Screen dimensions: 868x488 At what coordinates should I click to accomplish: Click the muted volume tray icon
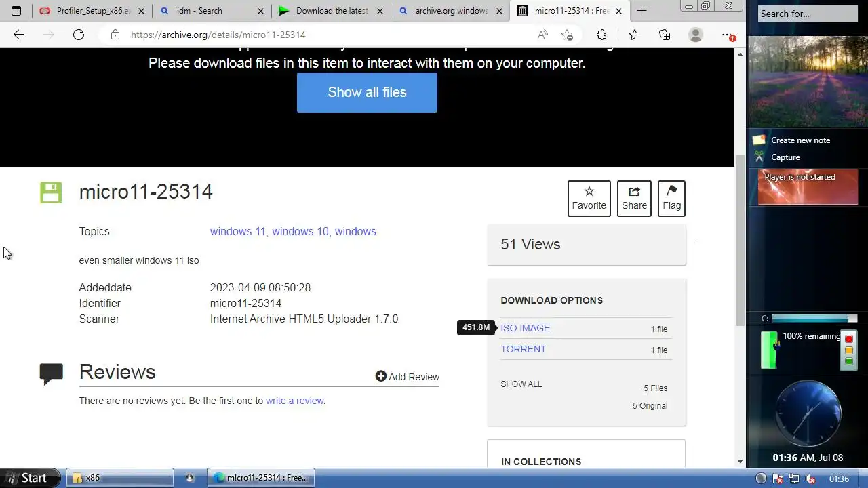pyautogui.click(x=809, y=479)
